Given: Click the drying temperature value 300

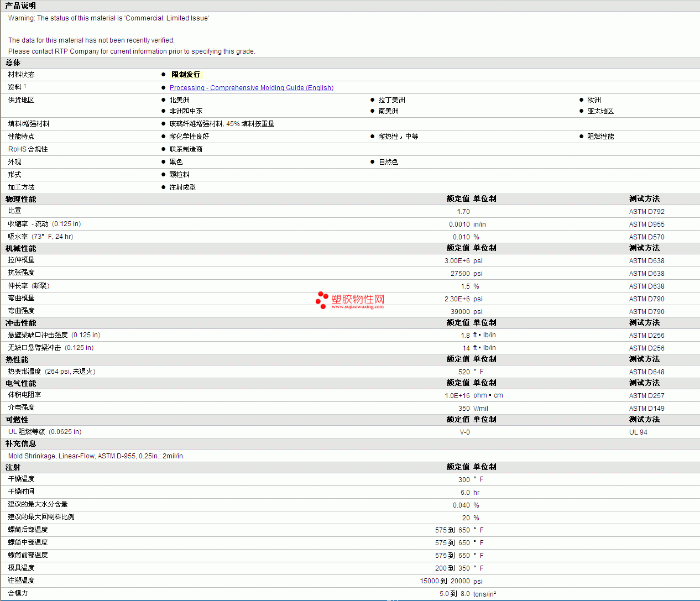Looking at the screenshot, I should 464,480.
